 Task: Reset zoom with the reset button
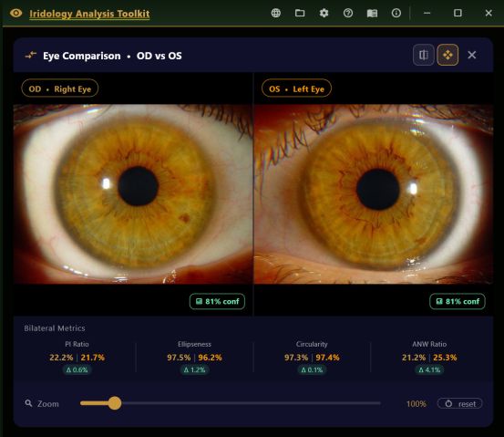[460, 403]
